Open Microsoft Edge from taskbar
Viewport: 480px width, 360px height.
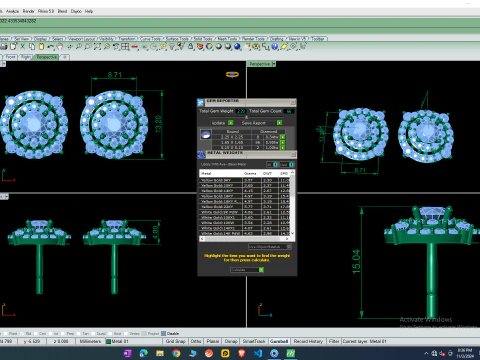144,353
